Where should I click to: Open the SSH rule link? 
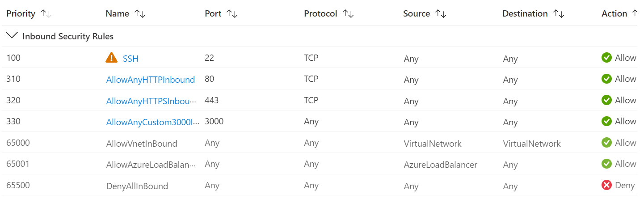130,59
